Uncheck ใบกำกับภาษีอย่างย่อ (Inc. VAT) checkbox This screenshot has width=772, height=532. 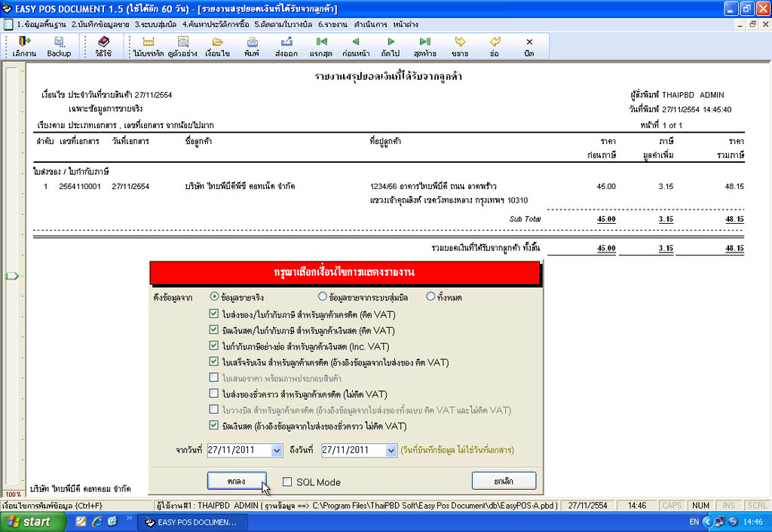pos(214,346)
